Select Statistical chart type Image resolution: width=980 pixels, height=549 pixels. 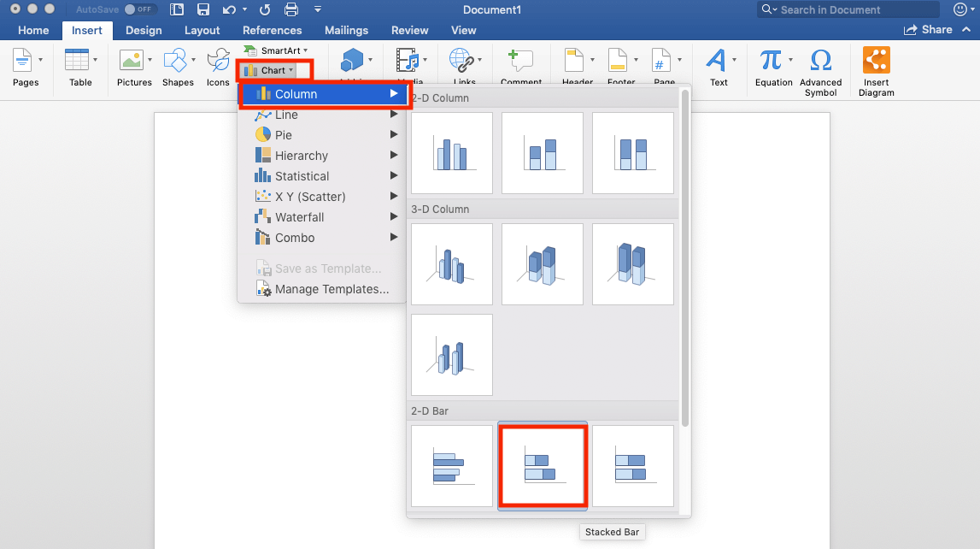point(324,176)
